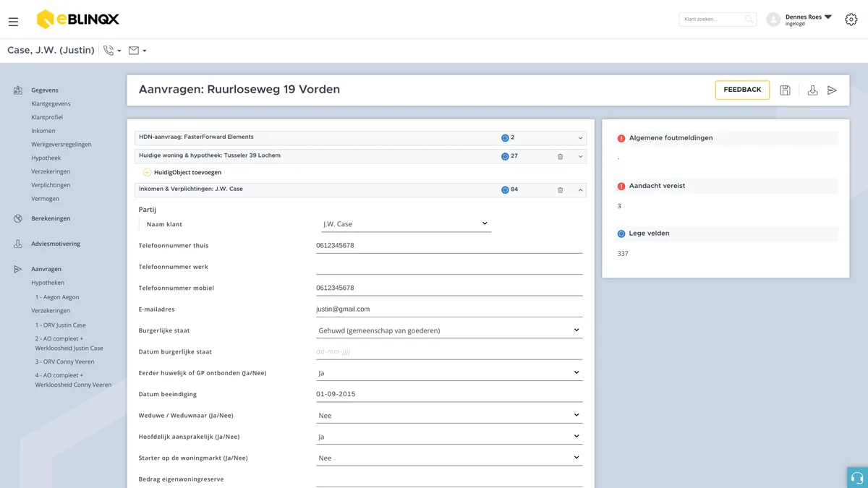This screenshot has width=868, height=488.
Task: Delete the Huidige woning & hypotheek section
Action: 560,156
